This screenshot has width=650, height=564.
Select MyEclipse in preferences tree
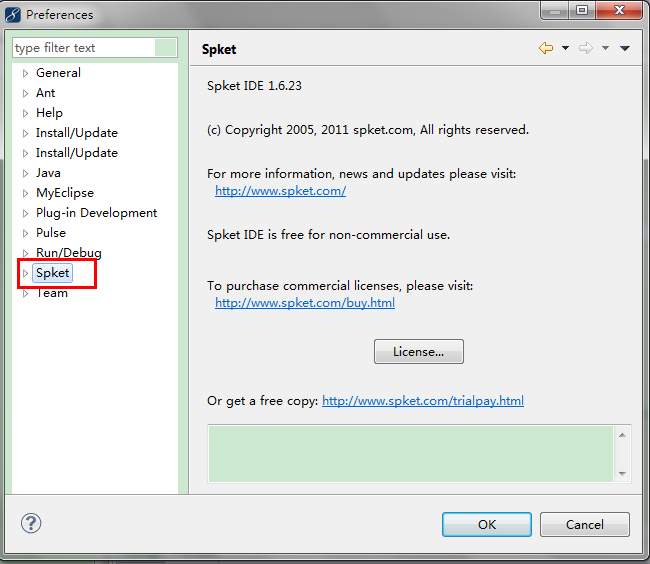pyautogui.click(x=65, y=193)
